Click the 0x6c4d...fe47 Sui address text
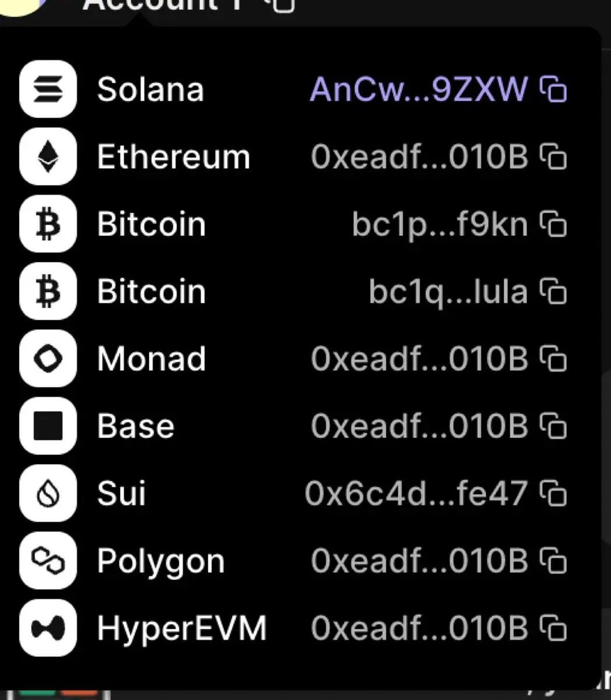The image size is (611, 700). click(416, 494)
